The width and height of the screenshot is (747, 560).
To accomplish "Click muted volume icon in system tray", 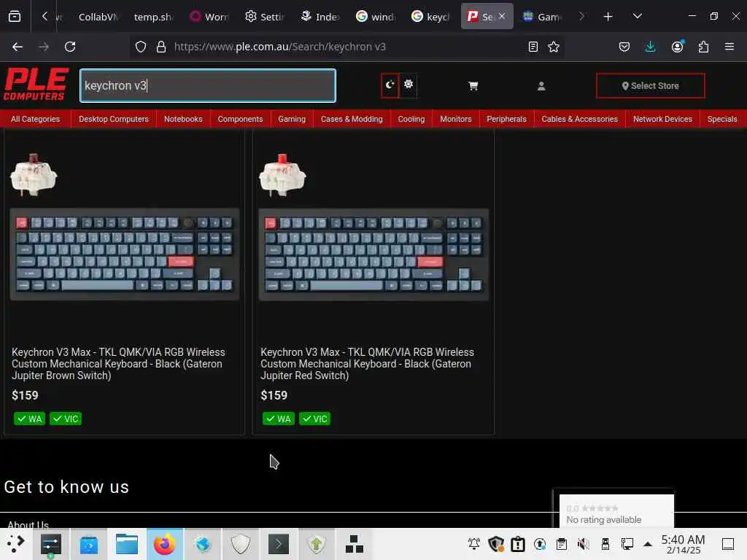I will [x=583, y=543].
